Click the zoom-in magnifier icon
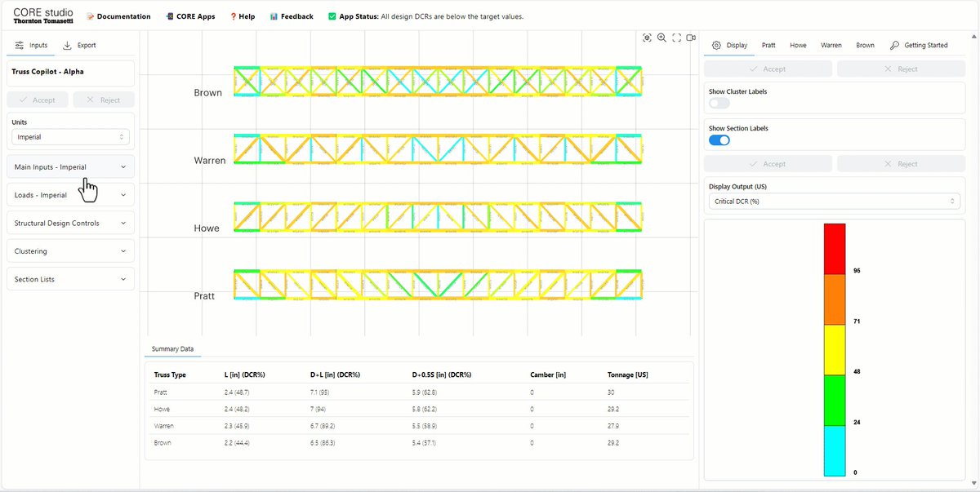This screenshot has height=492, width=980. [x=661, y=38]
